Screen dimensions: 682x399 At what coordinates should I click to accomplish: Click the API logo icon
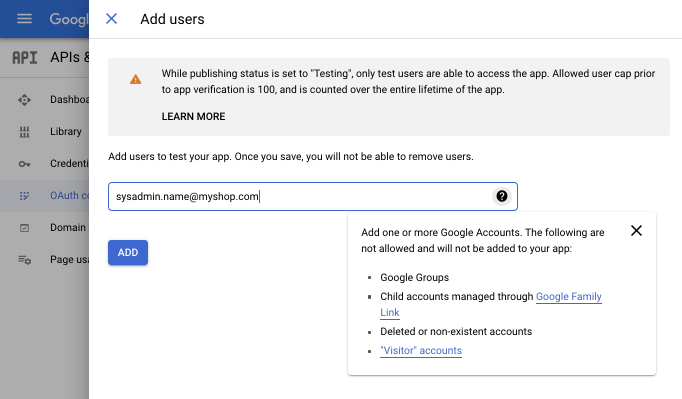click(x=25, y=57)
